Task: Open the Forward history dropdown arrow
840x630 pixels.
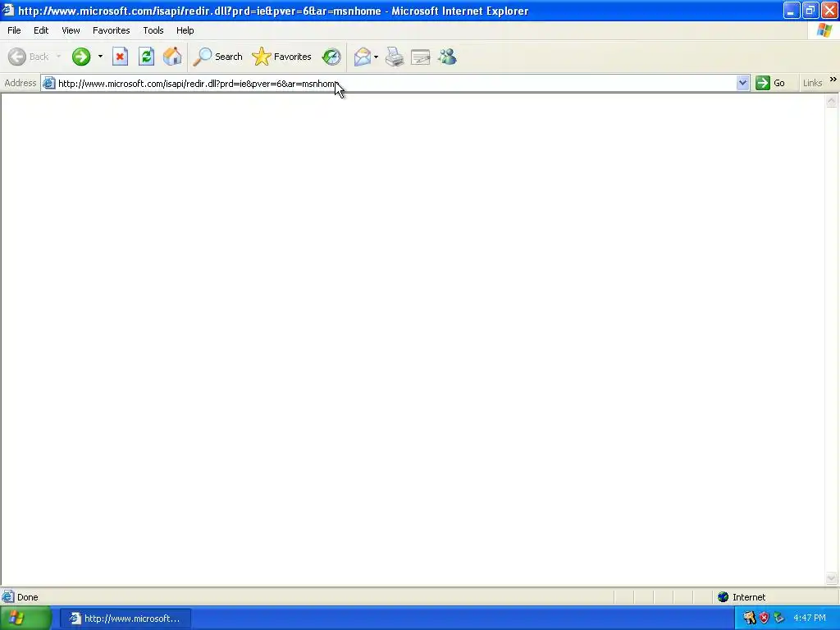Action: (x=100, y=57)
